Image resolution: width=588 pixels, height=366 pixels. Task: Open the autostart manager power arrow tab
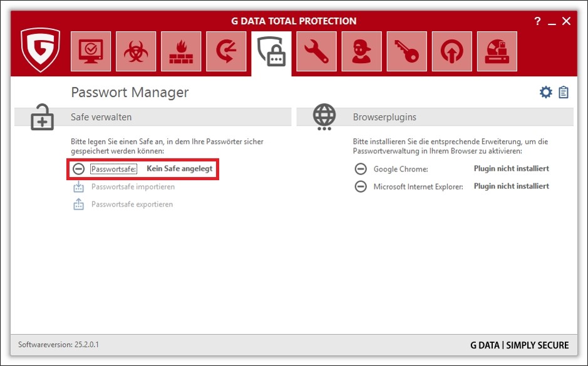[452, 51]
